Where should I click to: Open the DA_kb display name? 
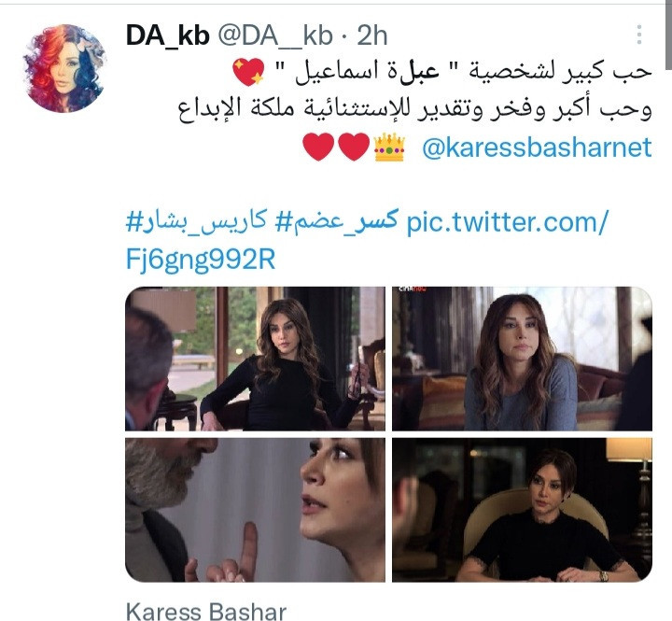pyautogui.click(x=168, y=35)
